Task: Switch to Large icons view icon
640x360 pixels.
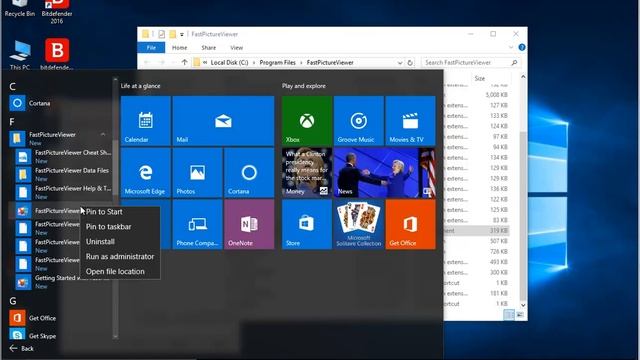Action: [520, 315]
